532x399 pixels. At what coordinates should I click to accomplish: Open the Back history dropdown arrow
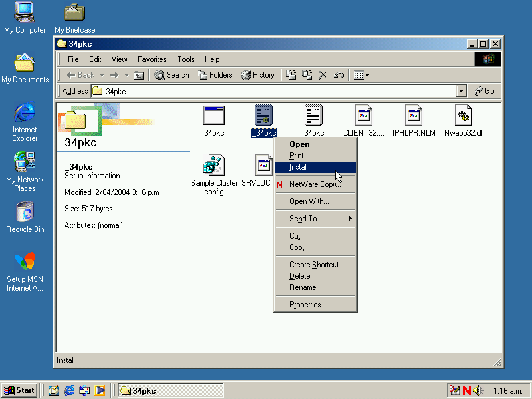[102, 75]
